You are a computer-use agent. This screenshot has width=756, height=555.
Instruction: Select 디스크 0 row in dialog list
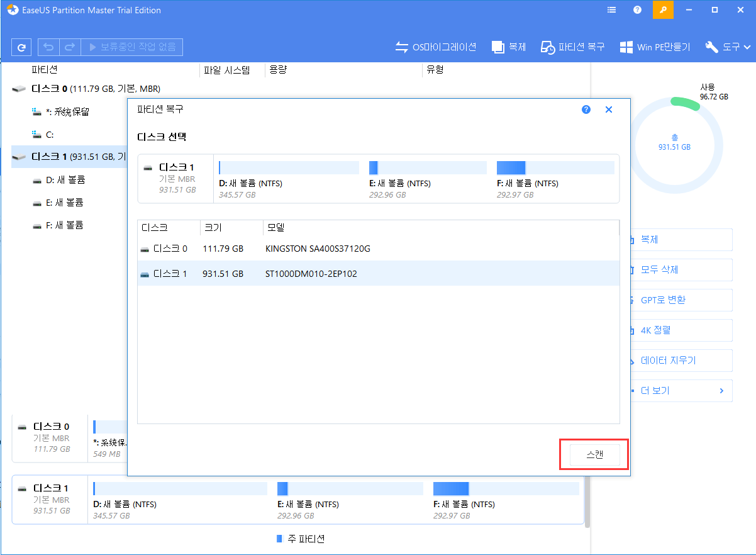[378, 249]
